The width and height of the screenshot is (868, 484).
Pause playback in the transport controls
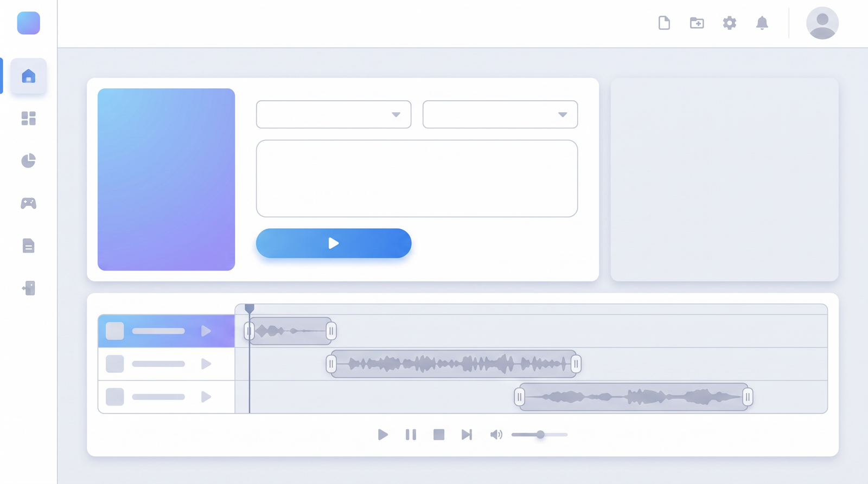(x=411, y=435)
